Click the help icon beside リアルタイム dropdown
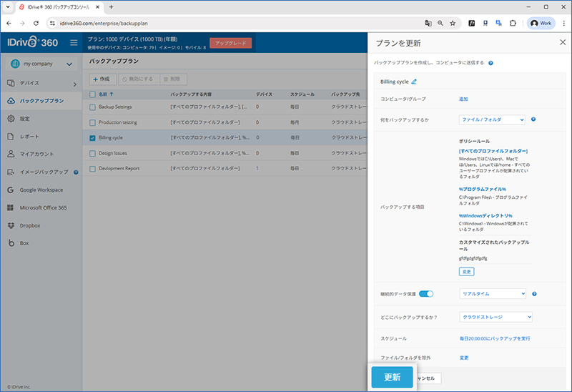The height and width of the screenshot is (392, 572). [534, 294]
